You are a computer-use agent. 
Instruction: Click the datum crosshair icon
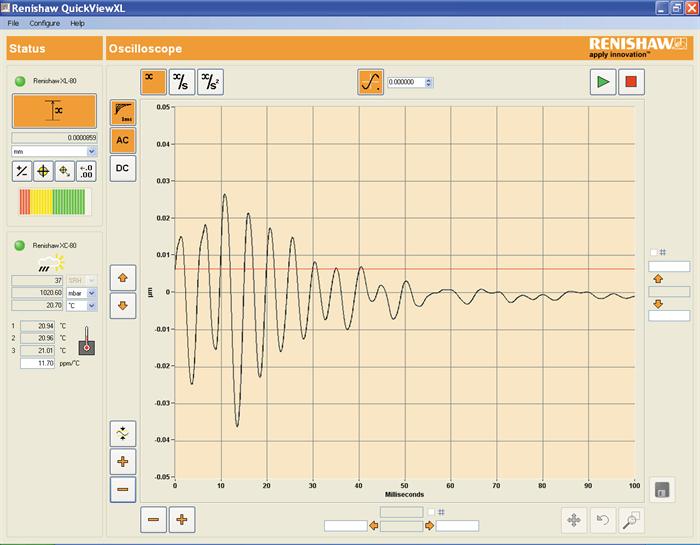pyautogui.click(x=44, y=171)
